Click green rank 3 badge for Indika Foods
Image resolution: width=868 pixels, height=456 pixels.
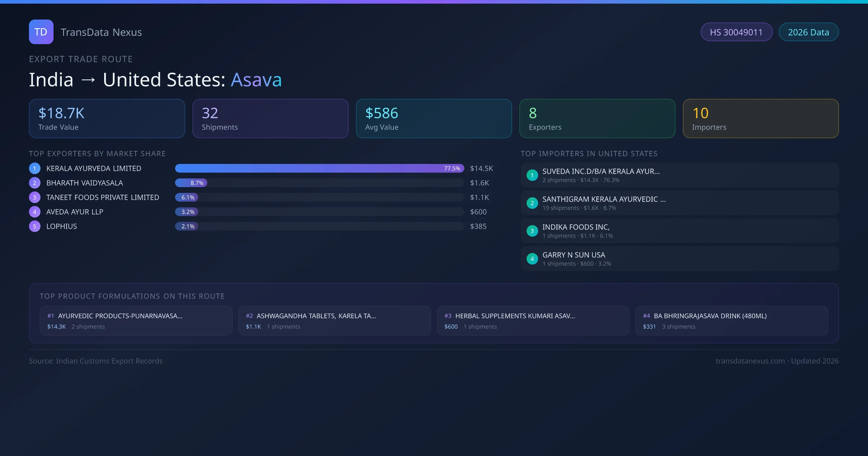(532, 231)
